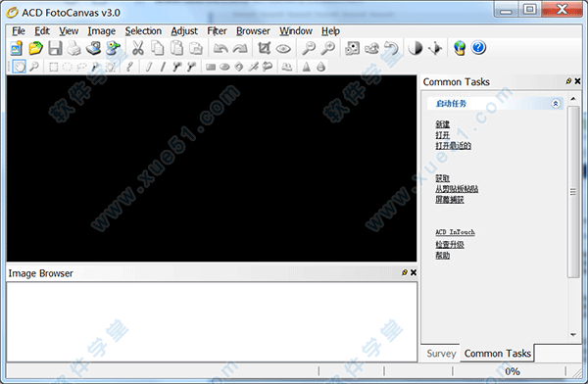The height and width of the screenshot is (384, 588).
Task: Click the 新建 link
Action: (x=443, y=124)
